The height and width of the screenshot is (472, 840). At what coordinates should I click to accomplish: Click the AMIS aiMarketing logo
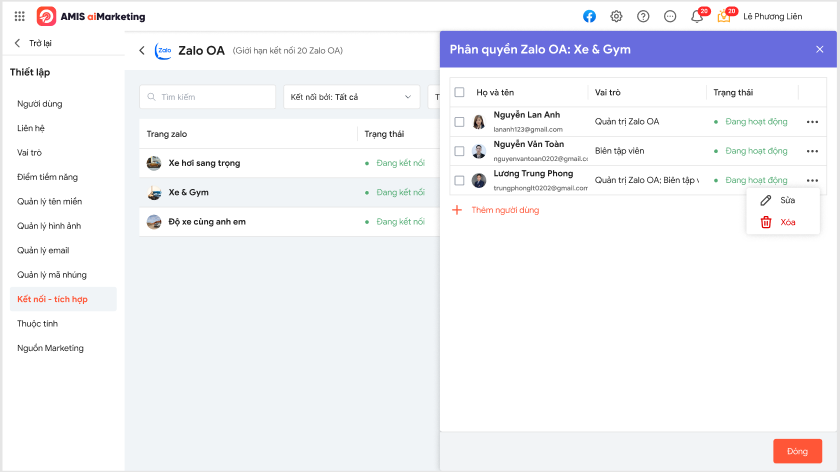[x=91, y=17]
